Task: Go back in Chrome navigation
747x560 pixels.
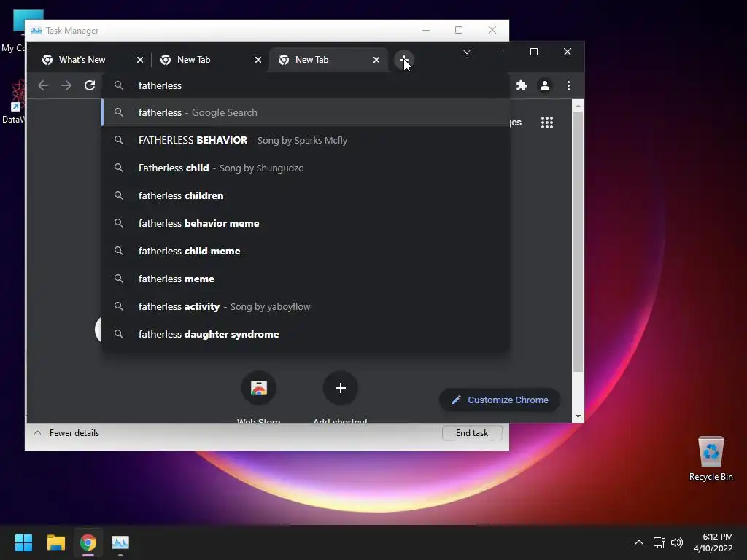Action: 43,86
